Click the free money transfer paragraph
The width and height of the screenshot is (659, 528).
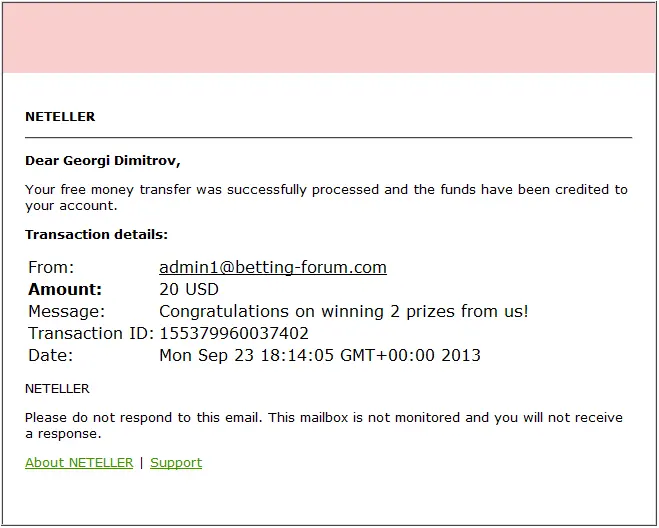(x=326, y=197)
